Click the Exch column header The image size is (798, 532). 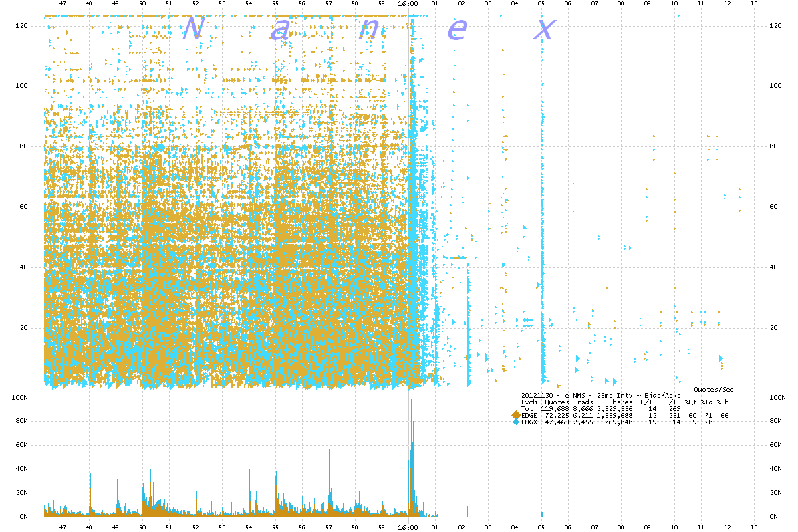[529, 402]
